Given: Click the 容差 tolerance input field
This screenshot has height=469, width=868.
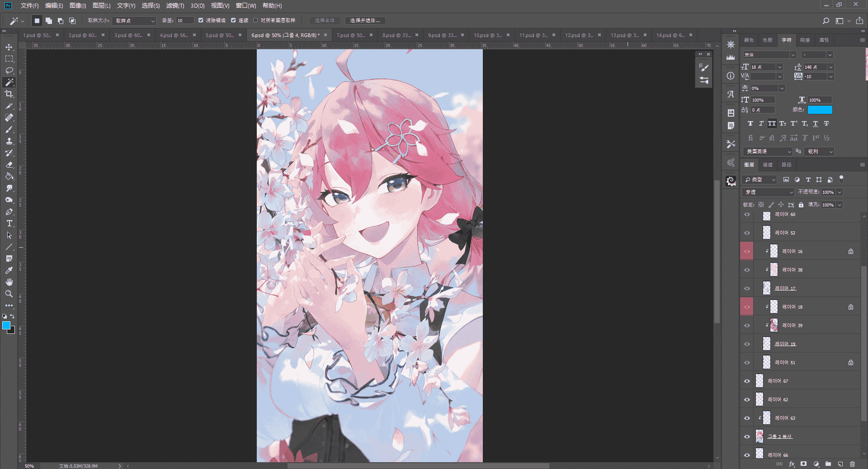Looking at the screenshot, I should (185, 21).
